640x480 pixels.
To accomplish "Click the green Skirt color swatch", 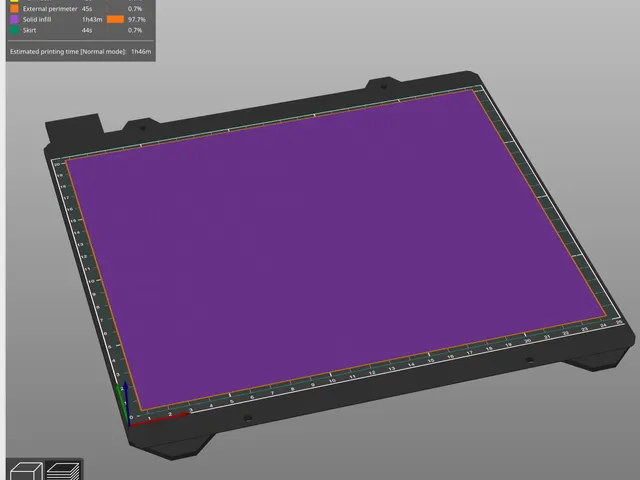I will [x=14, y=30].
